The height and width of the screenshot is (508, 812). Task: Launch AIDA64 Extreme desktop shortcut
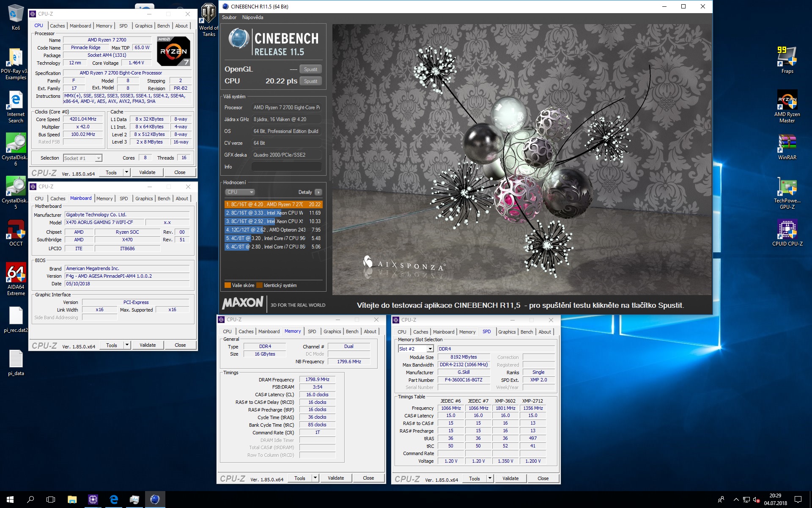(x=16, y=279)
